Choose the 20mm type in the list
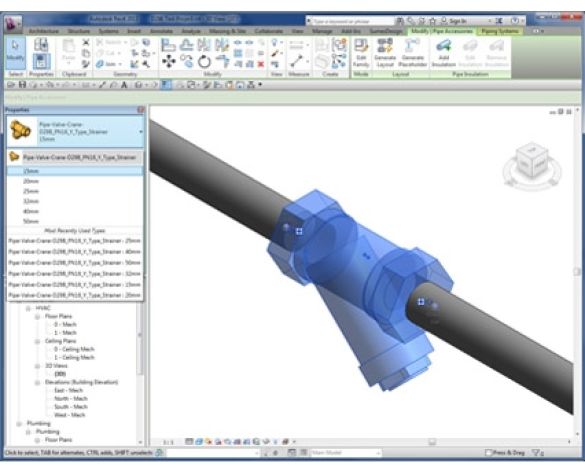The height and width of the screenshot is (471, 585). (x=75, y=181)
